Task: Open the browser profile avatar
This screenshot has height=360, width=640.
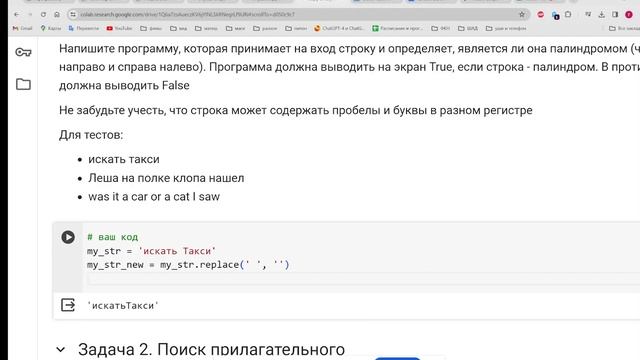Action: (x=629, y=14)
